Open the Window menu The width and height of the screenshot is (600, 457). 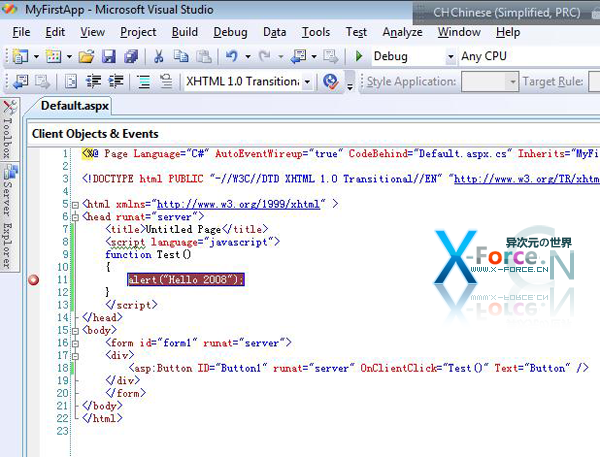tap(459, 32)
